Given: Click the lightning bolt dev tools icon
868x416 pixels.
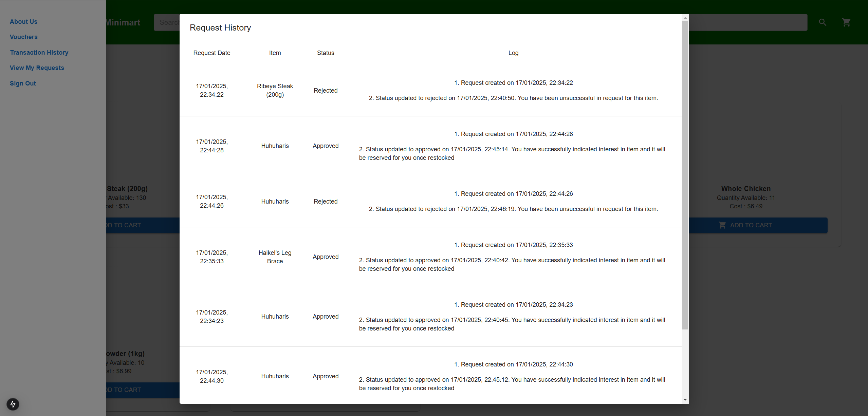Looking at the screenshot, I should click(x=13, y=404).
